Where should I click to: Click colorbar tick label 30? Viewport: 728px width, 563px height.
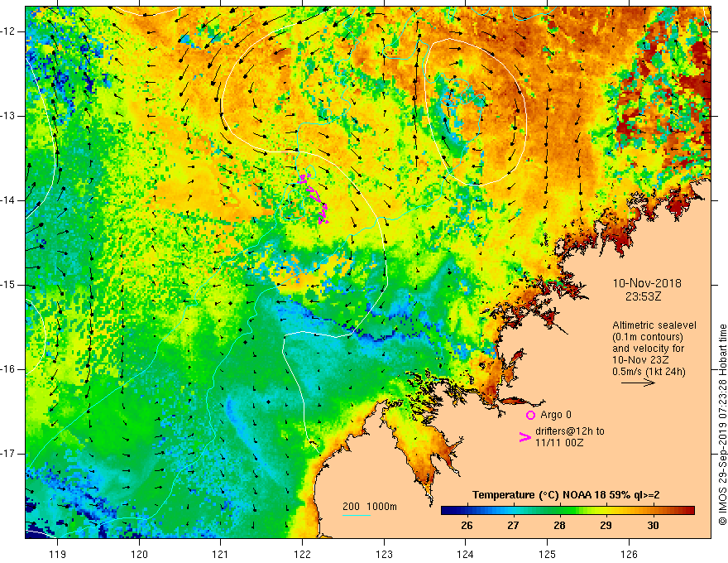(653, 526)
